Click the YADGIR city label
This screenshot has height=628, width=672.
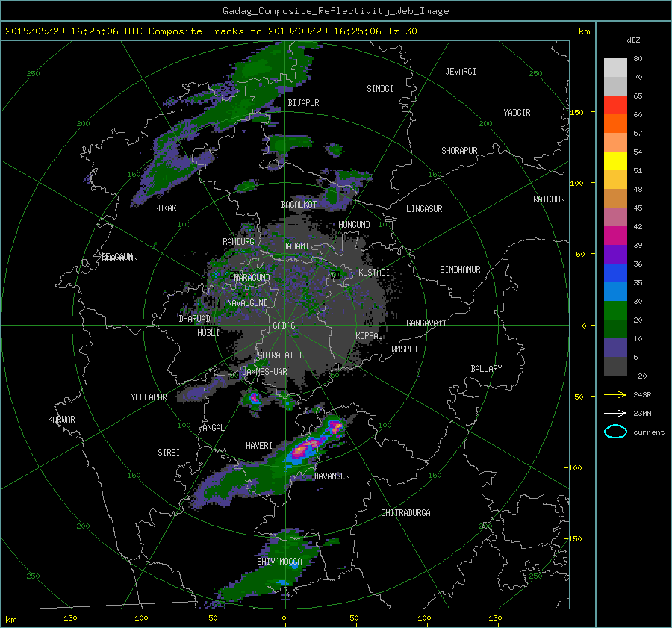(x=517, y=112)
